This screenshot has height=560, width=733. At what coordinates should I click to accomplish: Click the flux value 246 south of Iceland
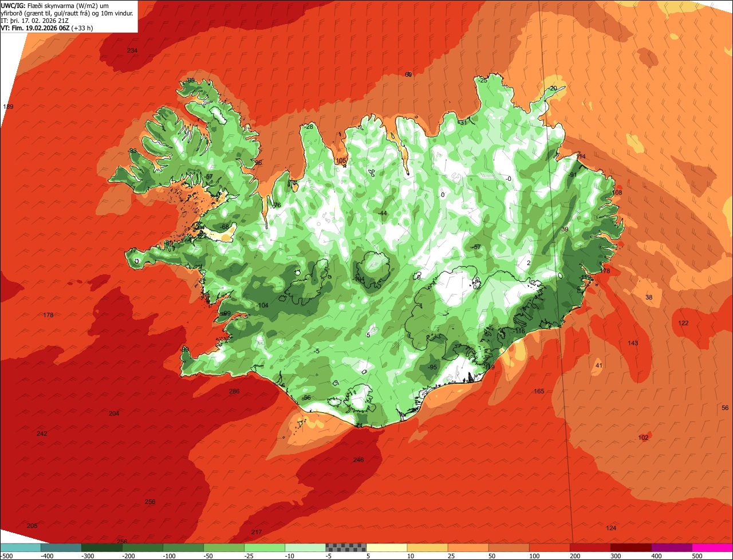click(x=358, y=460)
